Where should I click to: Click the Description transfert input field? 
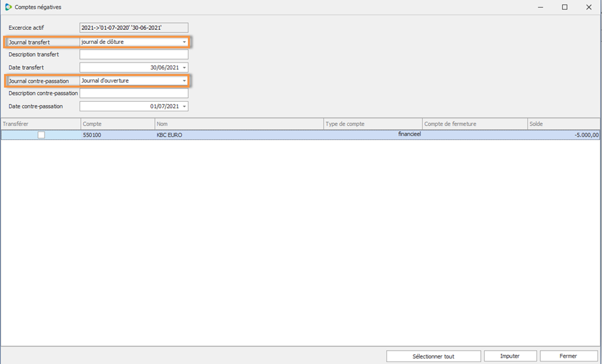click(x=134, y=55)
